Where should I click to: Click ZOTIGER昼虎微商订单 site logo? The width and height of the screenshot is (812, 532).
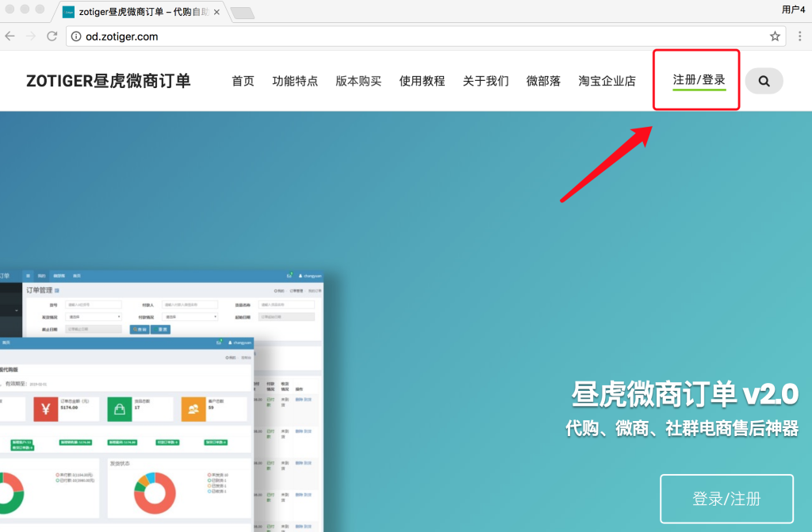pos(108,81)
